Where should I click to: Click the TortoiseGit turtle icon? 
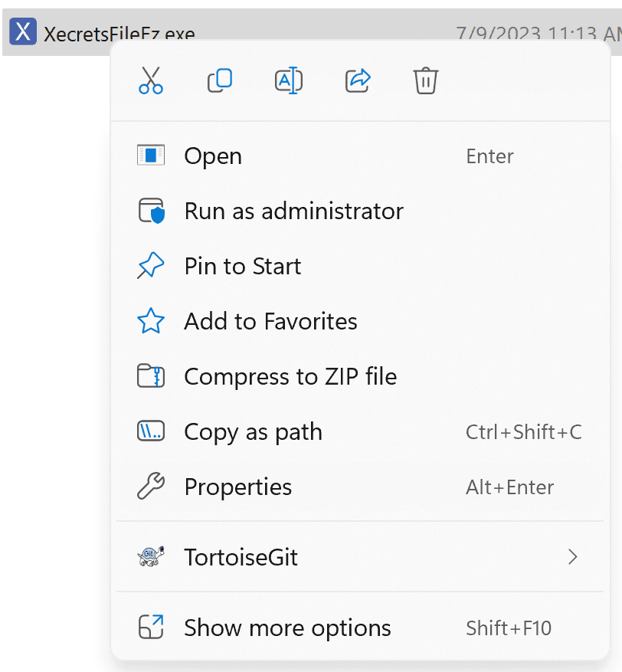point(151,557)
